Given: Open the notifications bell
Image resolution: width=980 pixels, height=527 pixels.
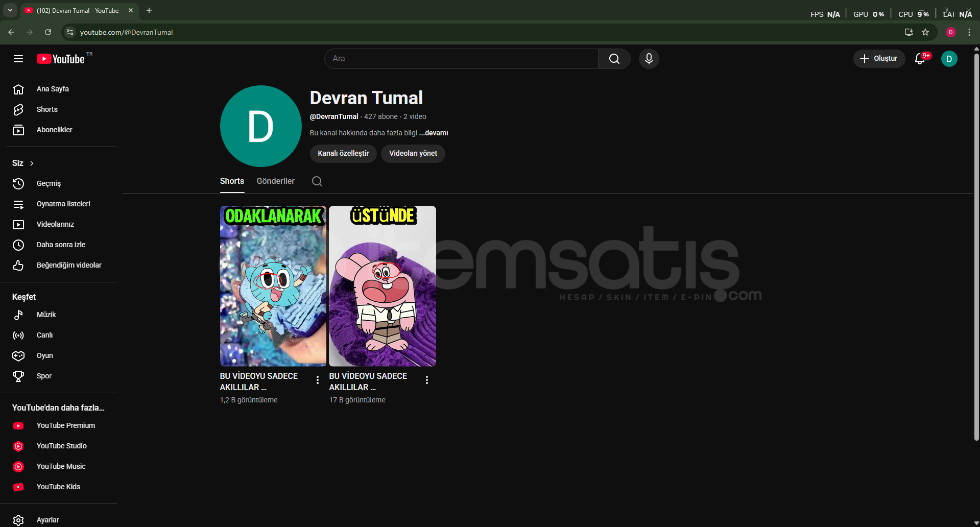Looking at the screenshot, I should (x=920, y=59).
